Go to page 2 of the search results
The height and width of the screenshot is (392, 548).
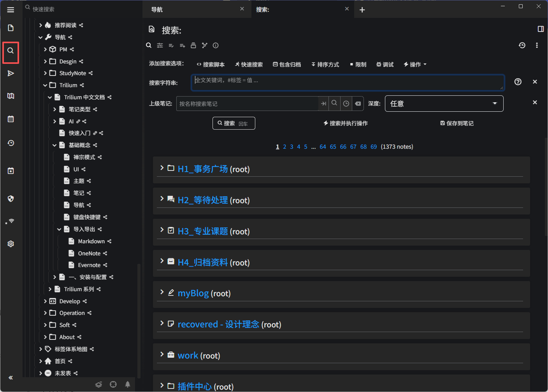(285, 147)
